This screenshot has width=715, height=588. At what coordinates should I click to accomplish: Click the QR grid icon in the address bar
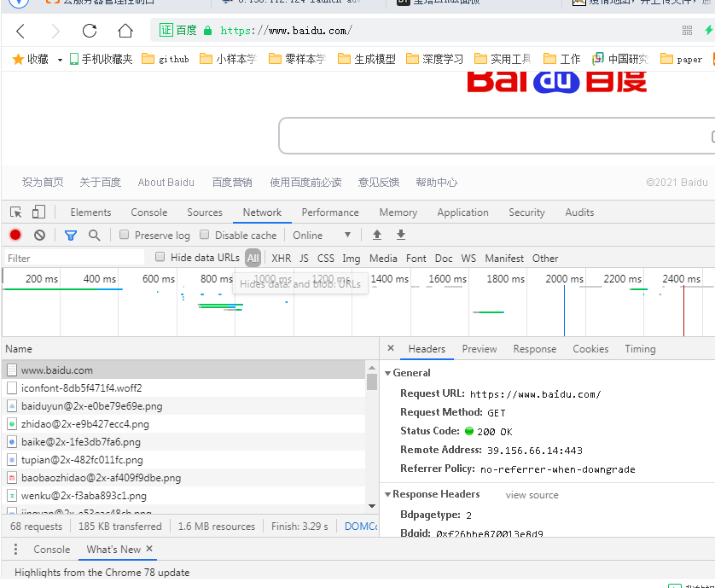coord(687,31)
